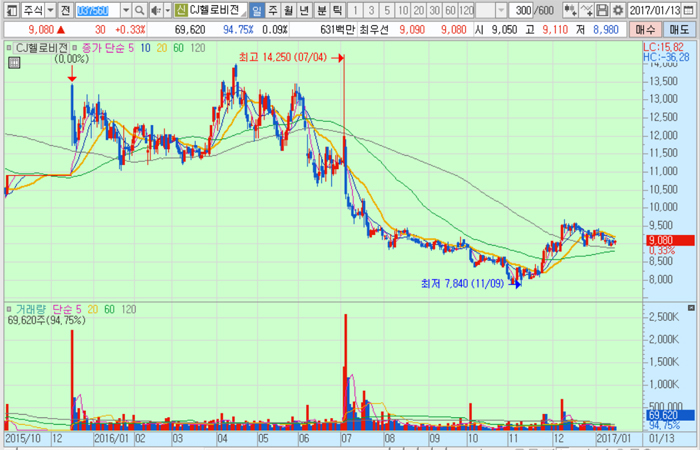
Task: Select the 분 (minute) chart tab
Action: coord(321,10)
